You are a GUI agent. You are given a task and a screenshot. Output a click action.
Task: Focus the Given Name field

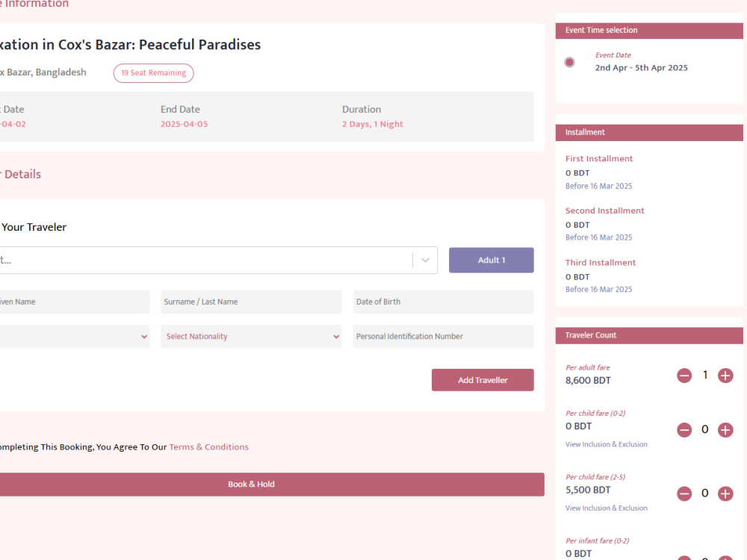(x=74, y=302)
